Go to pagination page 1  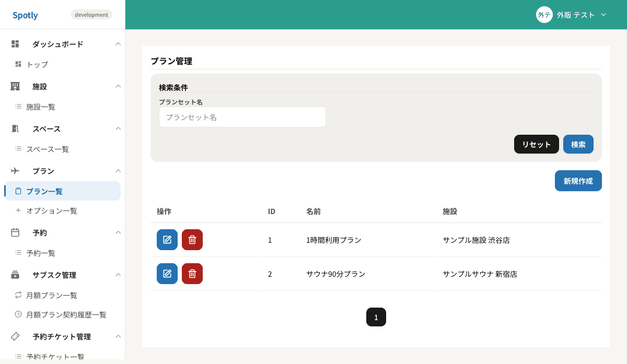376,317
